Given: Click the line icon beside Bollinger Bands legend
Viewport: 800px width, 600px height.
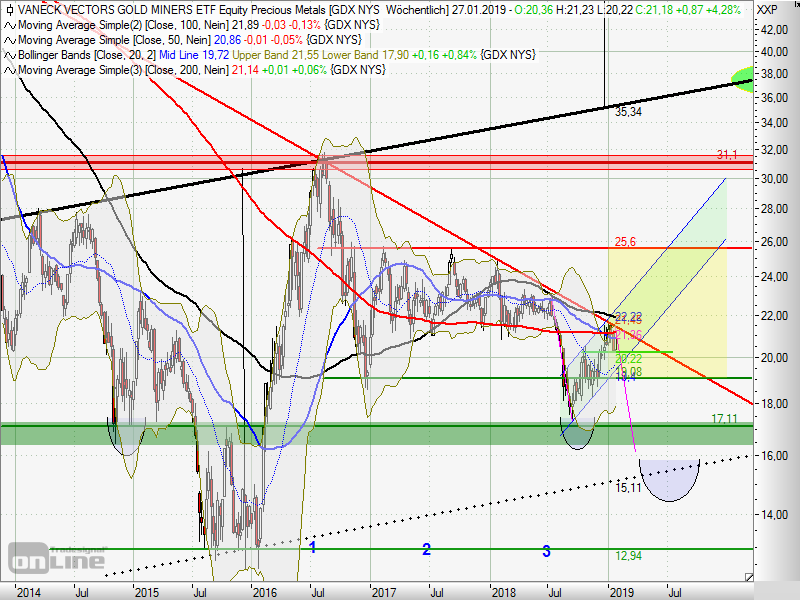Looking at the screenshot, I should tap(10, 55).
